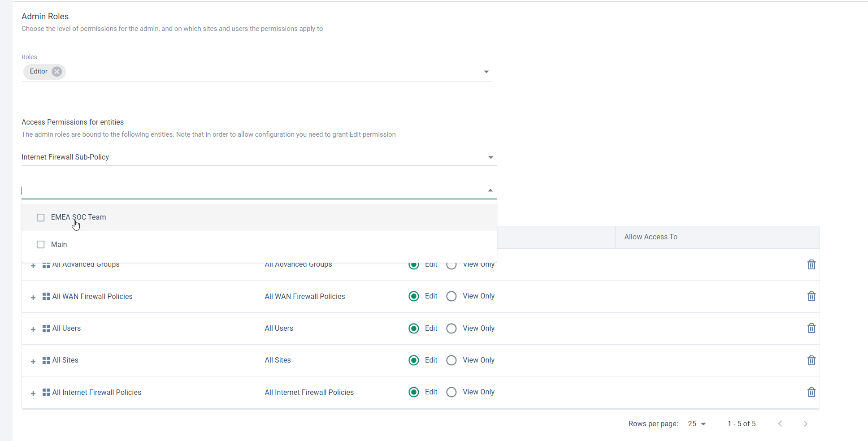Screen dimensions: 868x441
Task: Check the EMEA SOC Team checkbox
Action: click(40, 217)
